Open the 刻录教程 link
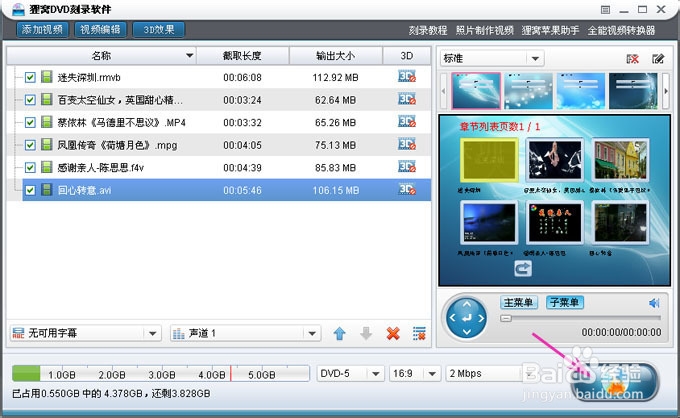Image resolution: width=680 pixels, height=418 pixels. click(x=428, y=30)
